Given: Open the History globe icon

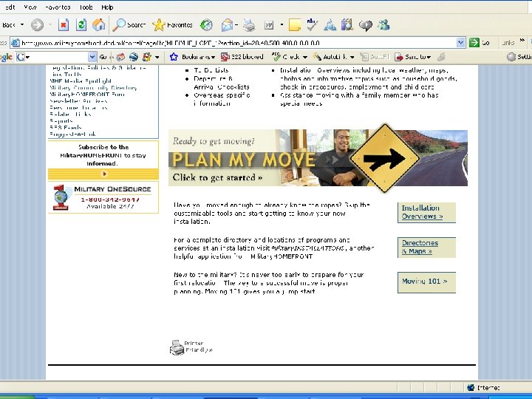Looking at the screenshot, I should (x=206, y=25).
